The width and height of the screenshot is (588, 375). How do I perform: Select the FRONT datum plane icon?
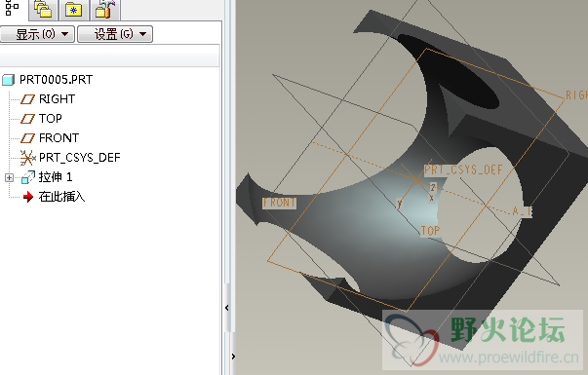[x=27, y=138]
